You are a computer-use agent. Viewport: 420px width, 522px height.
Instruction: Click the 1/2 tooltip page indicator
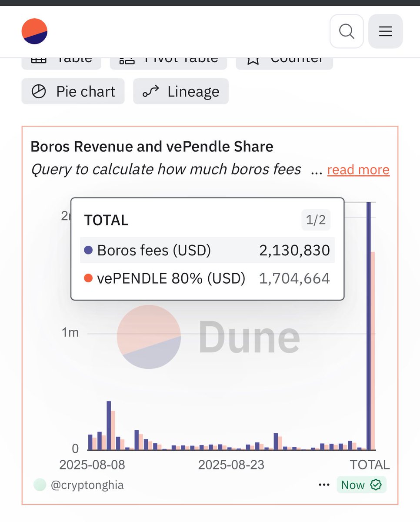click(x=316, y=220)
